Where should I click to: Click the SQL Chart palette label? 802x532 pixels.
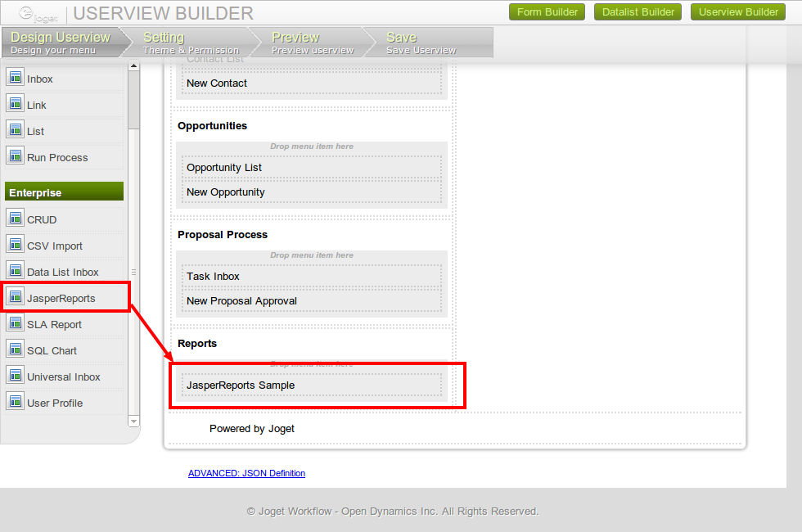(x=52, y=350)
